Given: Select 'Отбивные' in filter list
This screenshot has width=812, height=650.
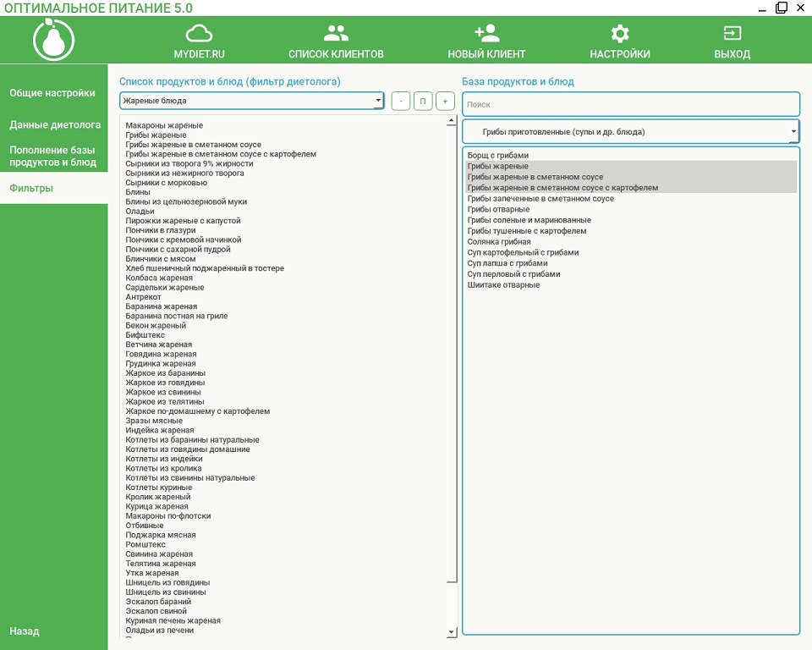Looking at the screenshot, I should [x=144, y=525].
